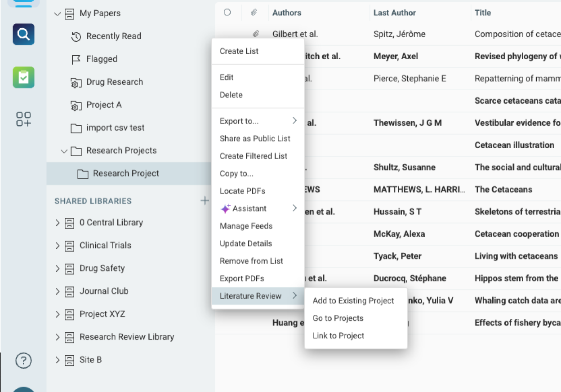Collapse the My Papers tree chevron
Image resolution: width=561 pixels, height=392 pixels.
click(57, 13)
